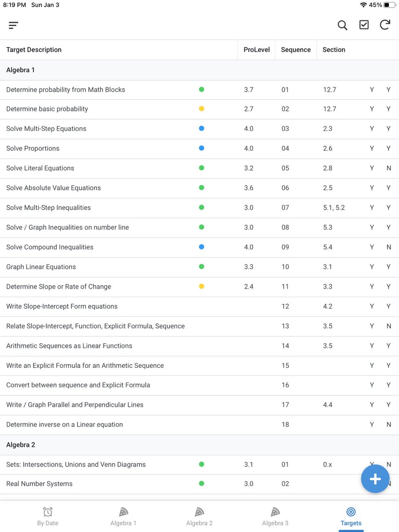Open Convert between sequence and Explicit Formula
Screen dimensions: 399x532
(x=199, y=385)
